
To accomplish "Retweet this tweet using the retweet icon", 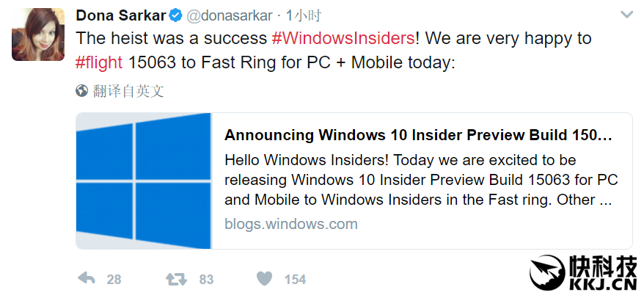I will point(176,279).
